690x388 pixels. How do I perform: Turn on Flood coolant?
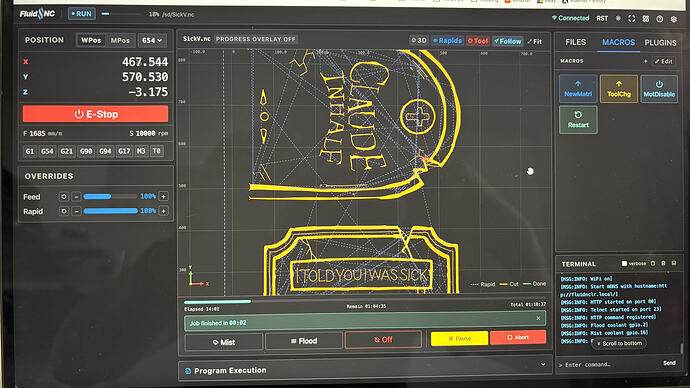click(x=304, y=341)
